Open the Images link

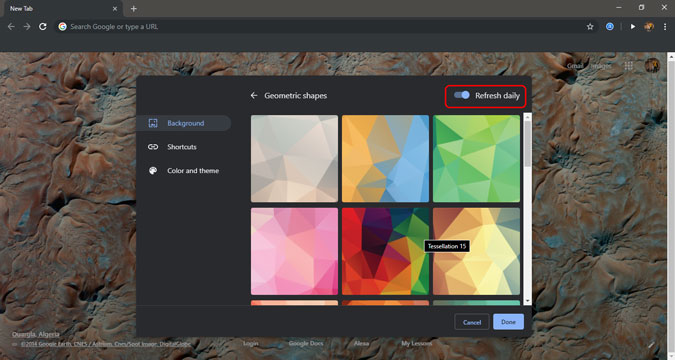[601, 66]
